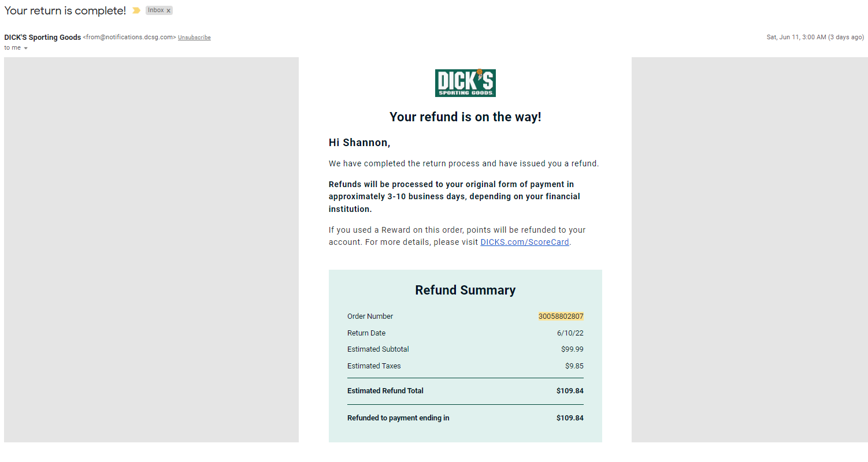The image size is (868, 462).
Task: Open the DICKS.com/ScoreCard link
Action: pos(525,242)
